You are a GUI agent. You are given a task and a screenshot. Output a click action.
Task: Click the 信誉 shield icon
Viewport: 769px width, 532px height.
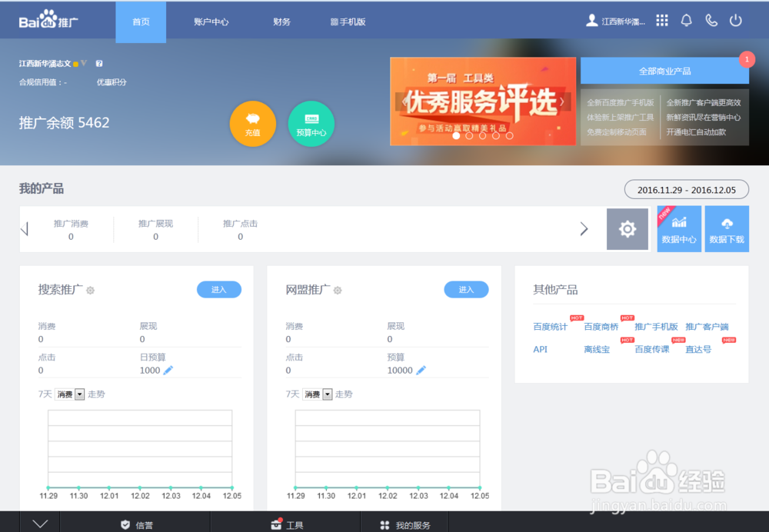tap(125, 524)
